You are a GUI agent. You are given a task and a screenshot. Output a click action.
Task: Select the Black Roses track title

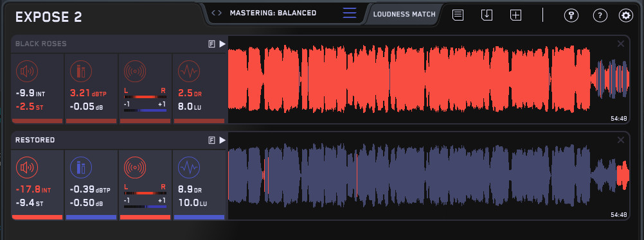click(x=41, y=44)
